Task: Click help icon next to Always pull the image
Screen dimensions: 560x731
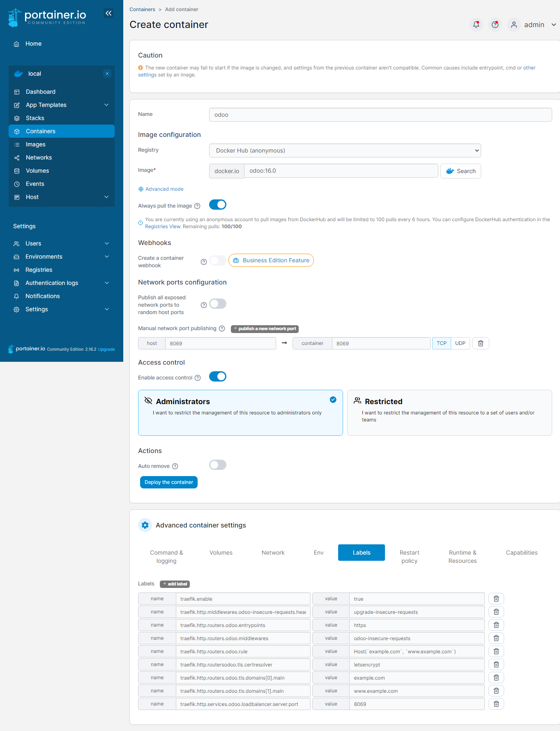Action: pos(197,206)
